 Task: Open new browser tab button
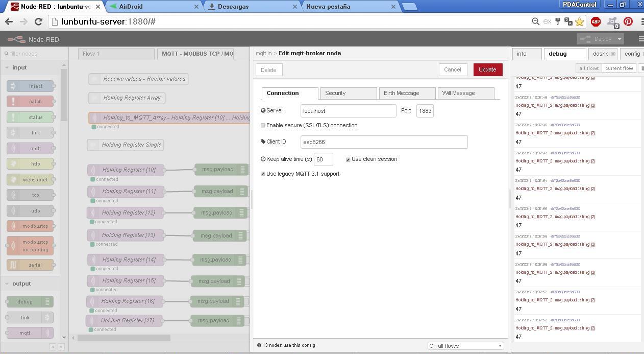(x=409, y=7)
